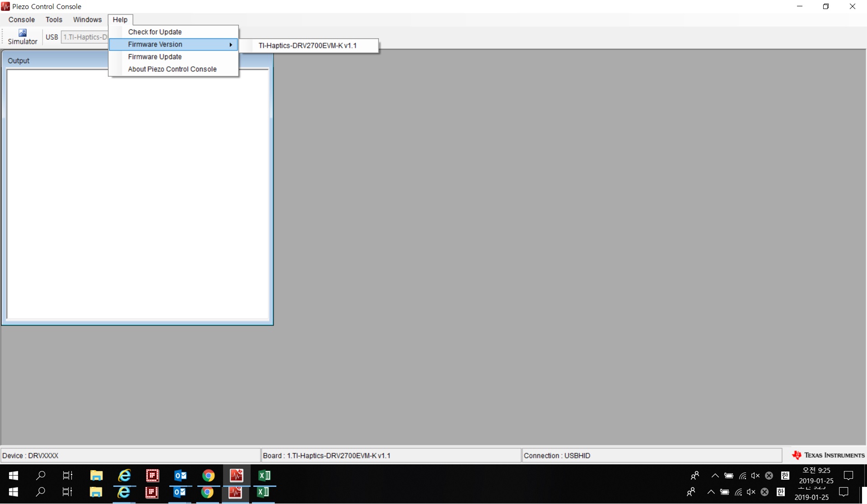
Task: Expand hidden system tray icons chevron
Action: (x=715, y=476)
